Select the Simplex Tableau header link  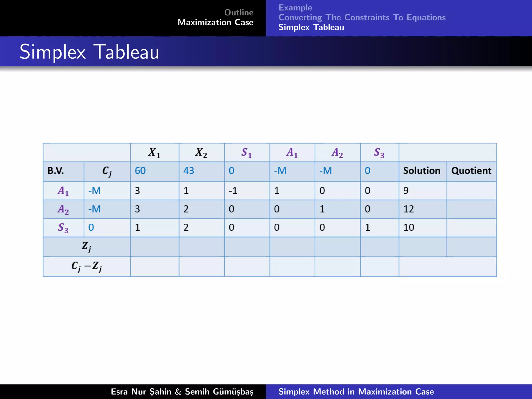[x=311, y=27]
